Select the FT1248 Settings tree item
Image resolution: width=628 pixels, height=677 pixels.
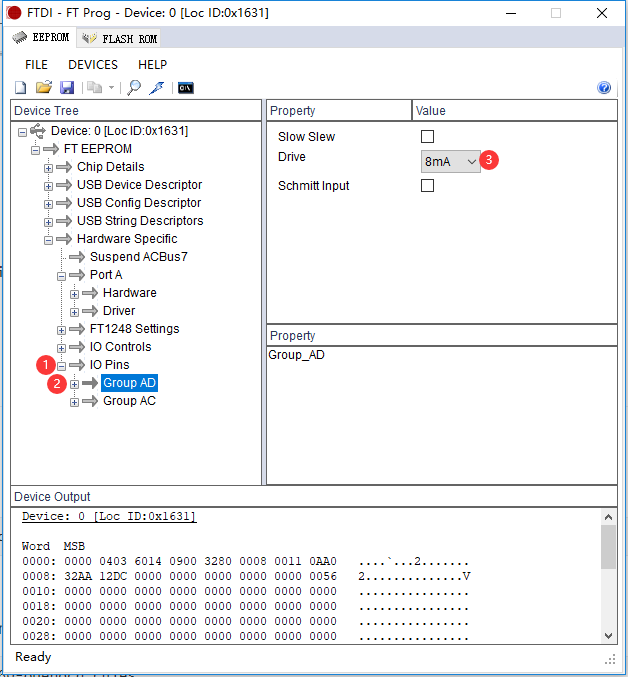(134, 329)
